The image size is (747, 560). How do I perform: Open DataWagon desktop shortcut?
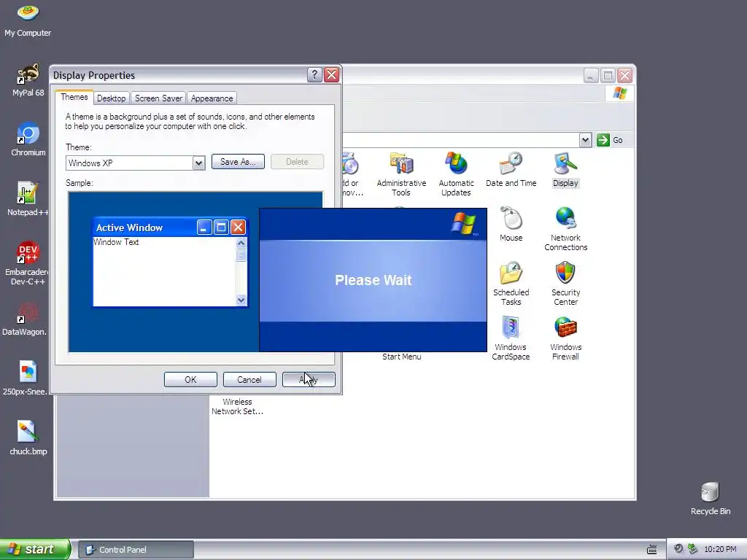tap(25, 319)
